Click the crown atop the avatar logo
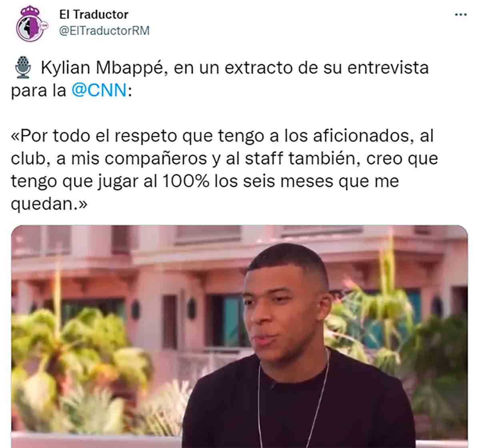 [x=29, y=10]
